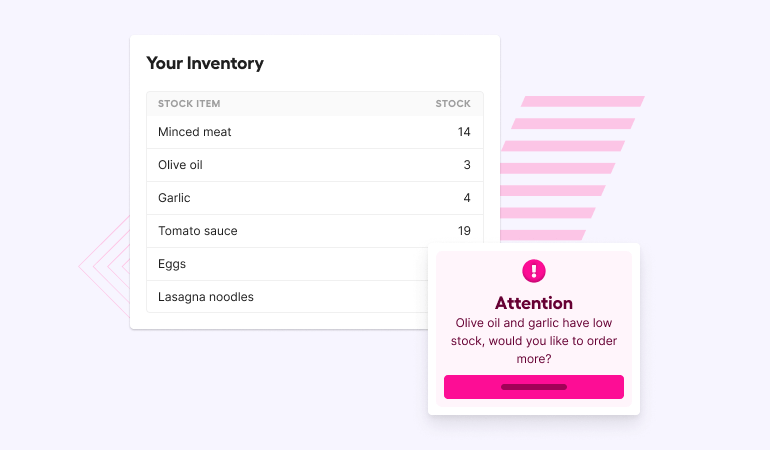Viewport: 770px width, 450px height.
Task: Select the Eggs item name
Action: click(172, 264)
